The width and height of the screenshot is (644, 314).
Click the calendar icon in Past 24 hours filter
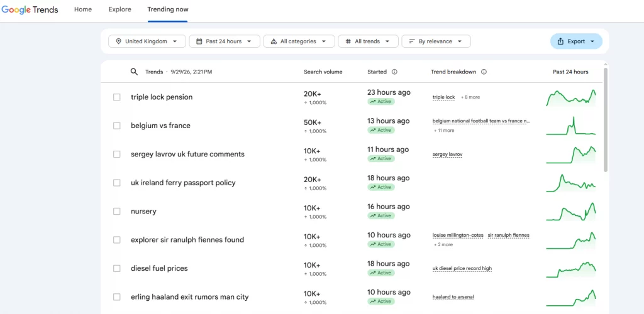[x=199, y=41]
